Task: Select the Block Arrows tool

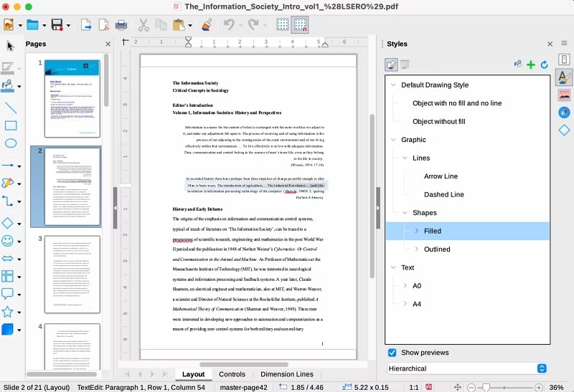Action: (x=8, y=258)
